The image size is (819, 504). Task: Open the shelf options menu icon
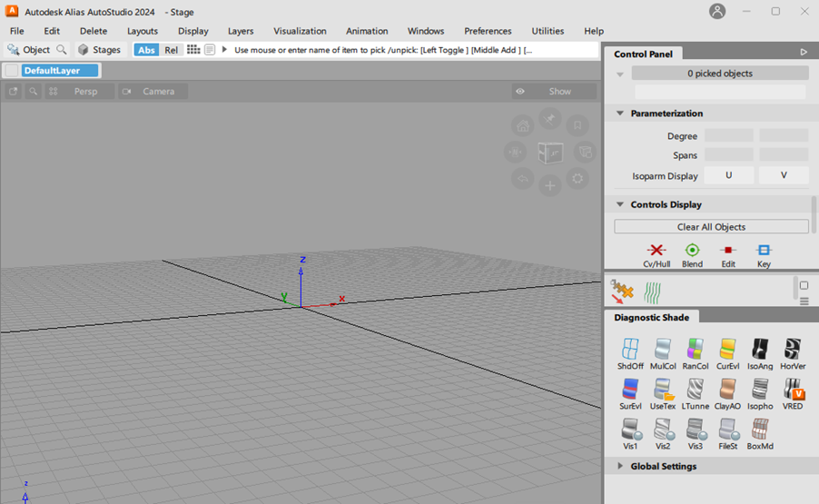(804, 301)
